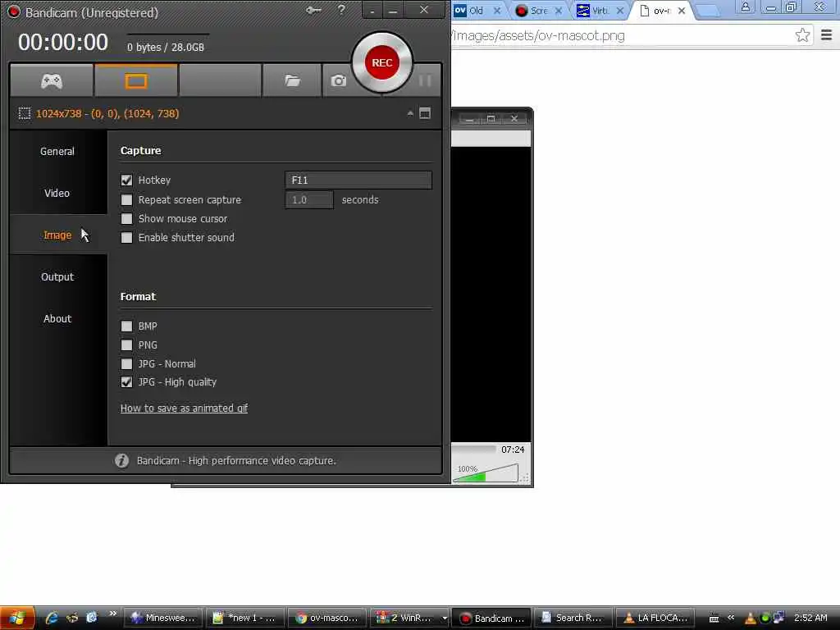Viewport: 840px width, 630px height.
Task: Click the F11 hotkey input field
Action: (358, 180)
